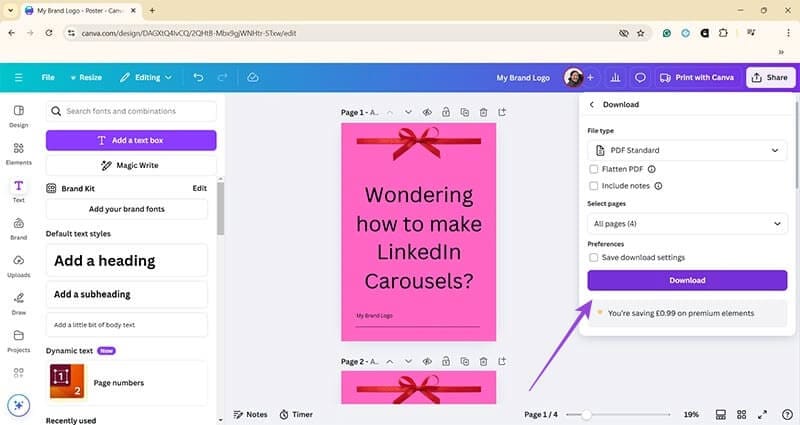The height and width of the screenshot is (425, 800).
Task: Enter fullscreen presentation mode
Action: pos(762,414)
